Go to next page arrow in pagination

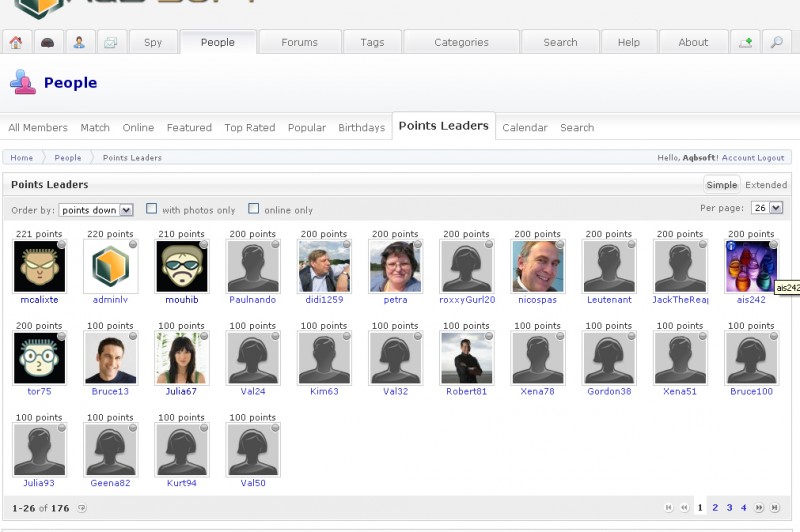pos(759,508)
